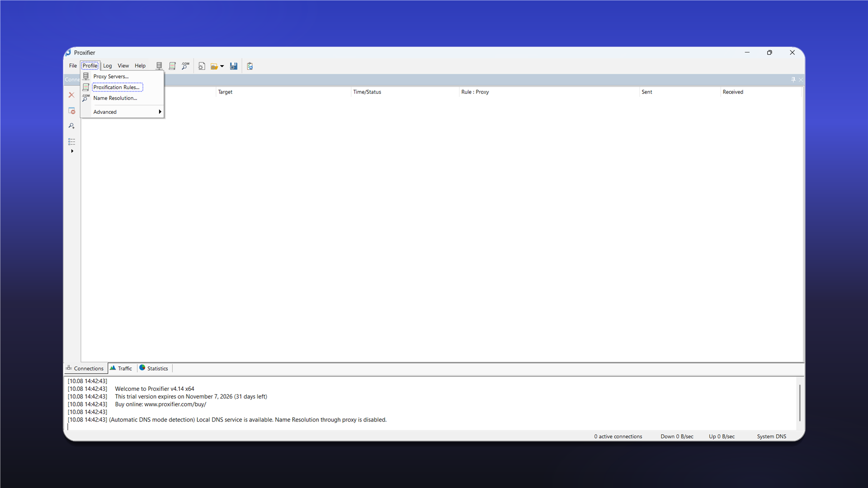This screenshot has width=868, height=488.
Task: Expand the Advanced submenu arrow
Action: coord(160,112)
